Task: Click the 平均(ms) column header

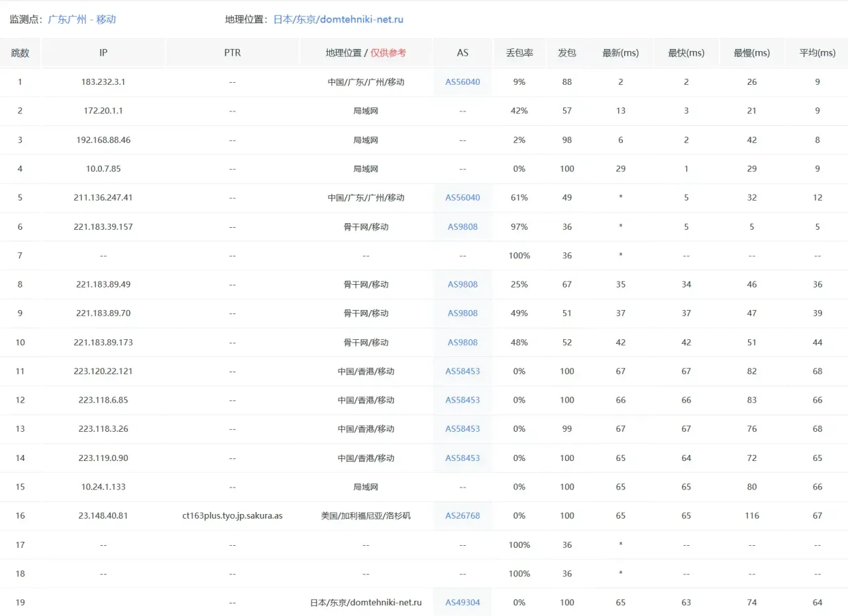Action: pyautogui.click(x=818, y=53)
